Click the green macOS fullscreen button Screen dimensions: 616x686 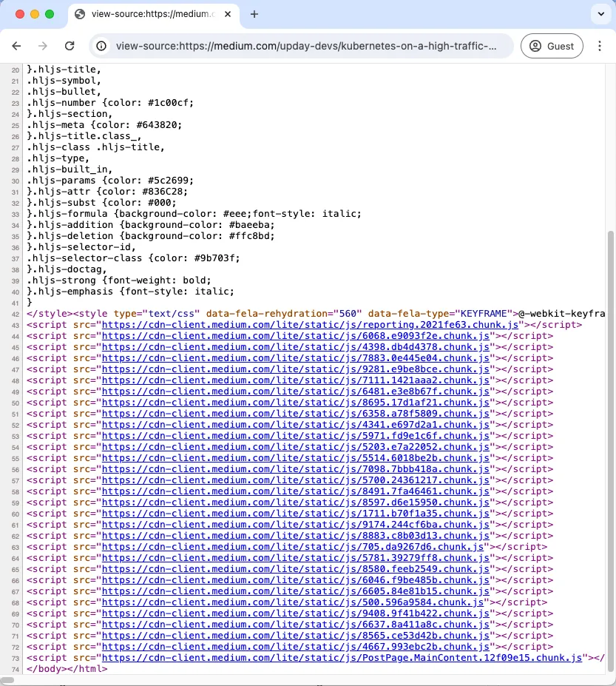tap(50, 14)
